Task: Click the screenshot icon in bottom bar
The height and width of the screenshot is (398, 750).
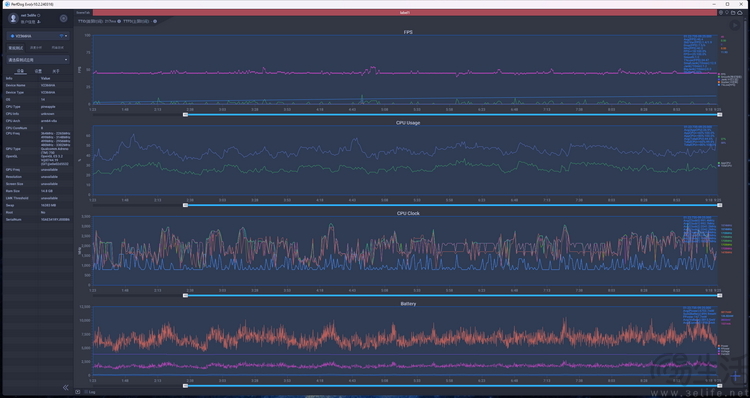Action: [x=78, y=392]
